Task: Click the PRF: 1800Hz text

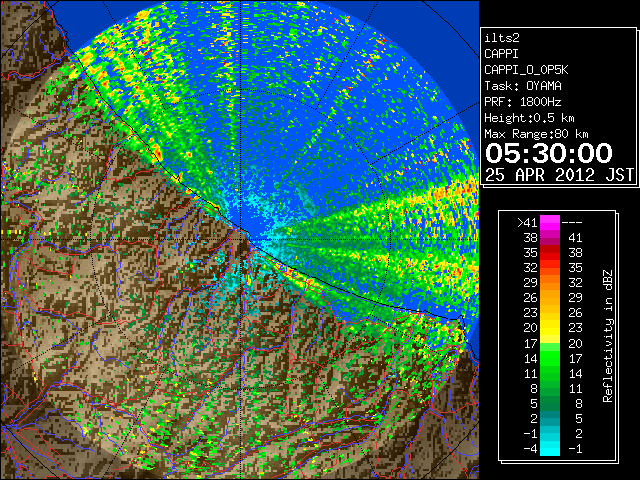Action: (523, 102)
